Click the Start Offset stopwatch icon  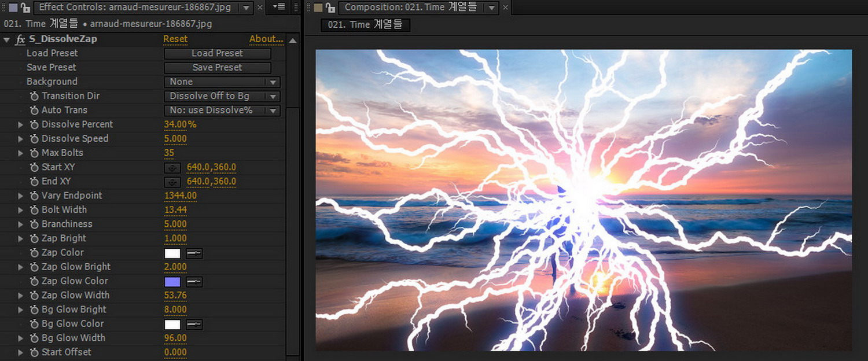[34, 352]
